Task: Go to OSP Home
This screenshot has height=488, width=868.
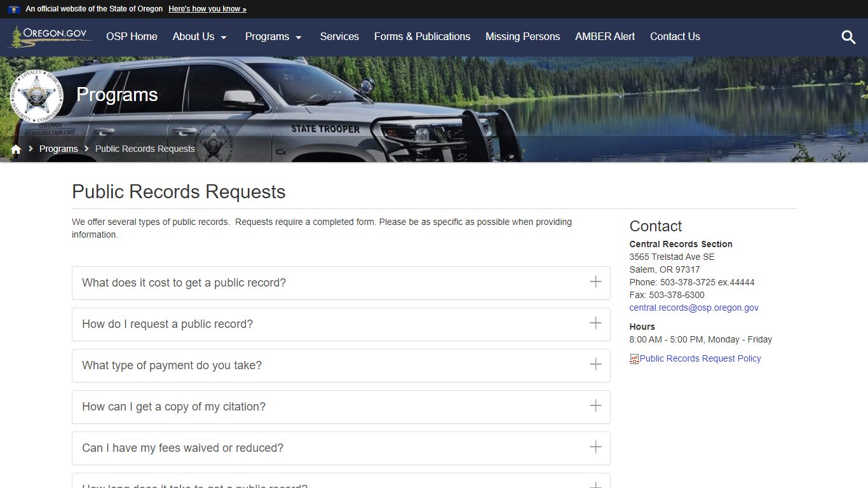Action: tap(132, 37)
